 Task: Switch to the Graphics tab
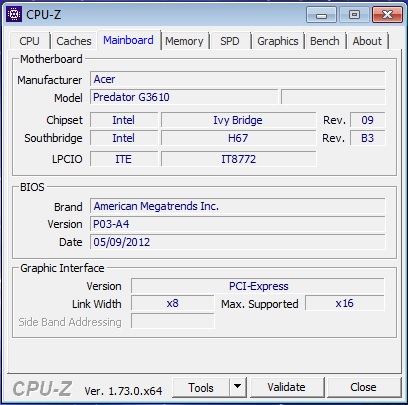coord(278,41)
